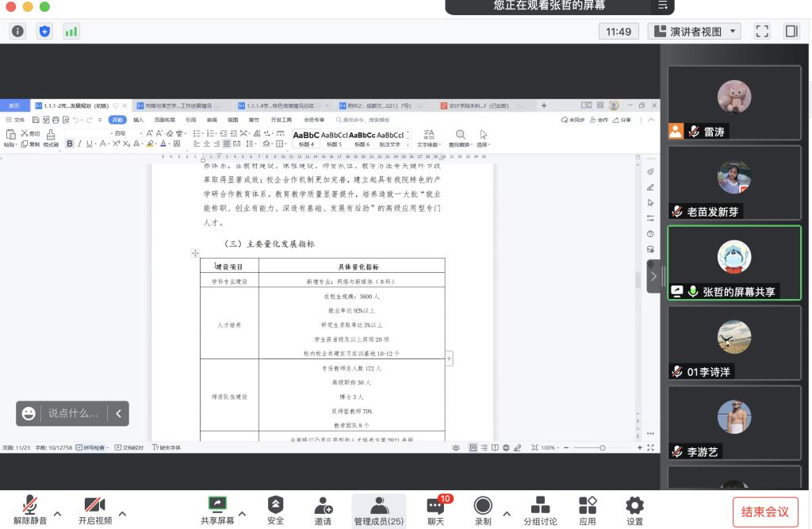The image size is (812, 529).
Task: Toggle the Record (录制) button
Action: tap(483, 505)
